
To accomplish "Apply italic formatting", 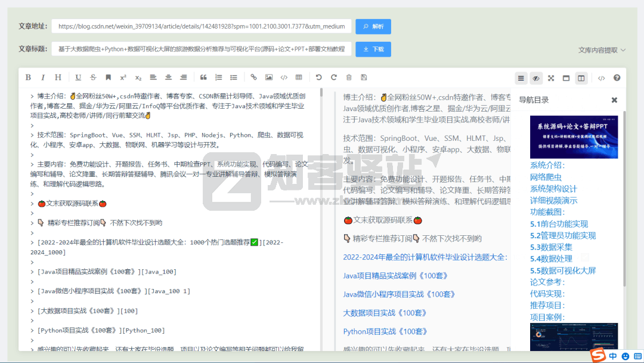I will 42,77.
